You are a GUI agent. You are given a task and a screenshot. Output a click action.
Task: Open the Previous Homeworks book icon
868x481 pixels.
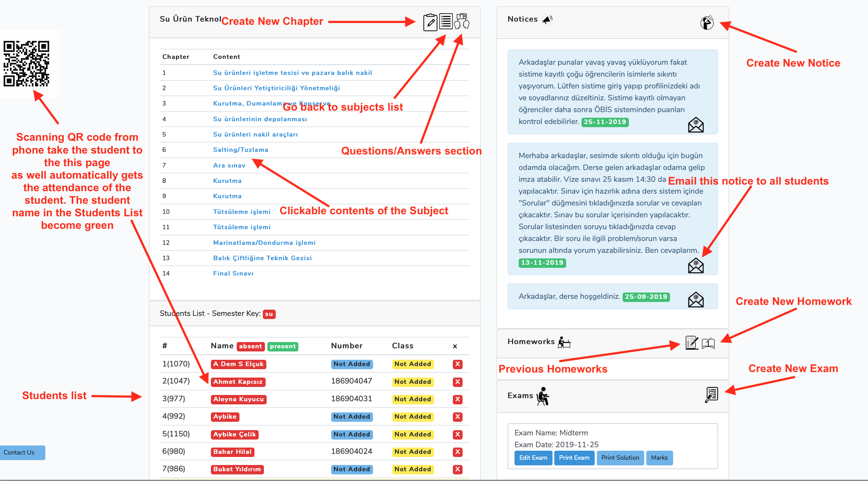(x=708, y=343)
